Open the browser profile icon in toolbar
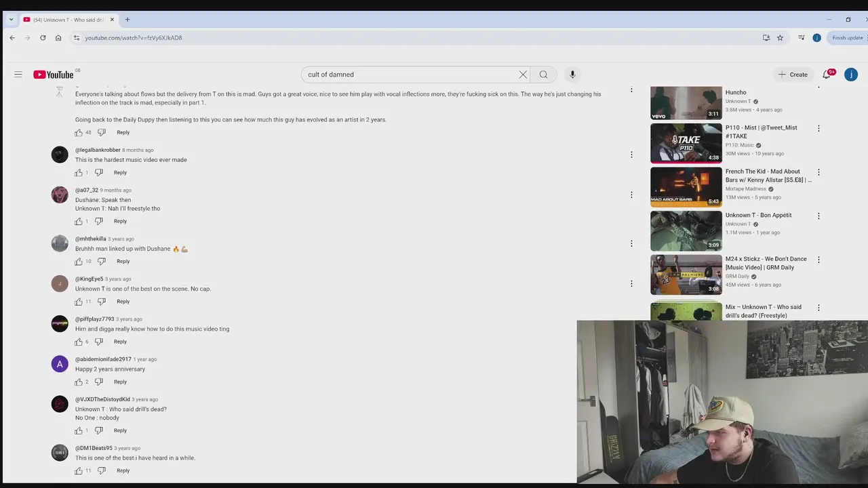The width and height of the screenshot is (868, 488). [816, 38]
